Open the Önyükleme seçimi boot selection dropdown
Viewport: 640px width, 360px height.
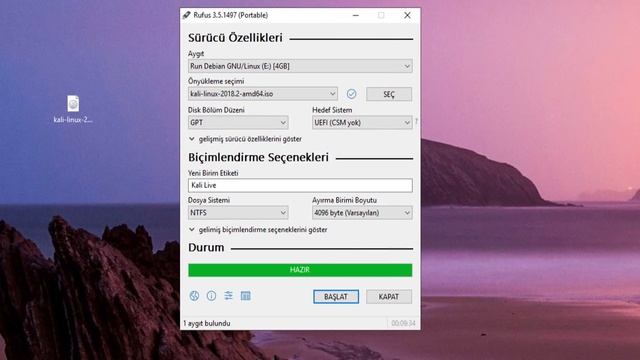[x=262, y=94]
